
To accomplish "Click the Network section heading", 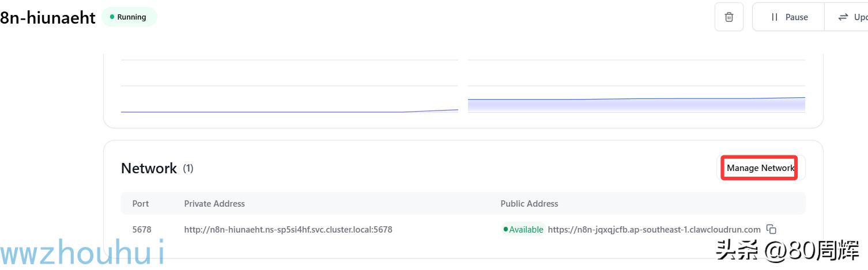I will pyautogui.click(x=149, y=168).
